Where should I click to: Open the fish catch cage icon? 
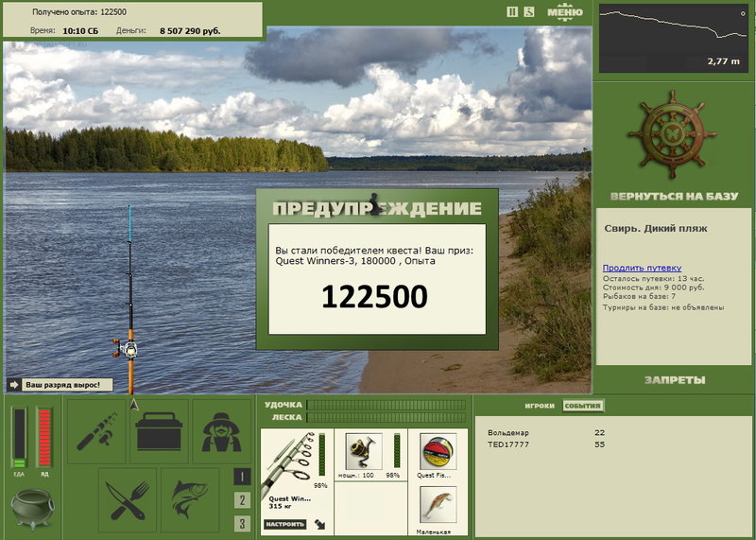pyautogui.click(x=190, y=500)
